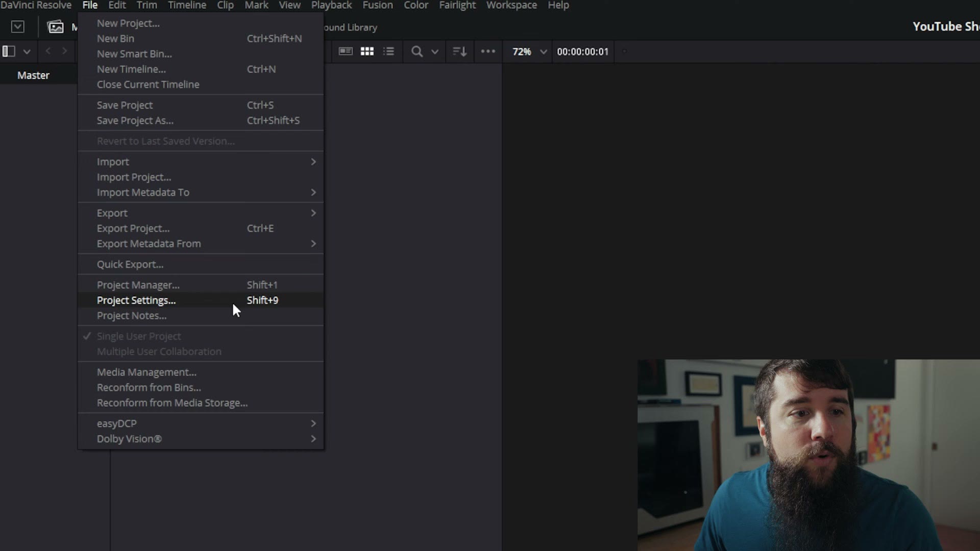The height and width of the screenshot is (551, 980).
Task: Open the Sound Library panel
Action: pos(350,28)
